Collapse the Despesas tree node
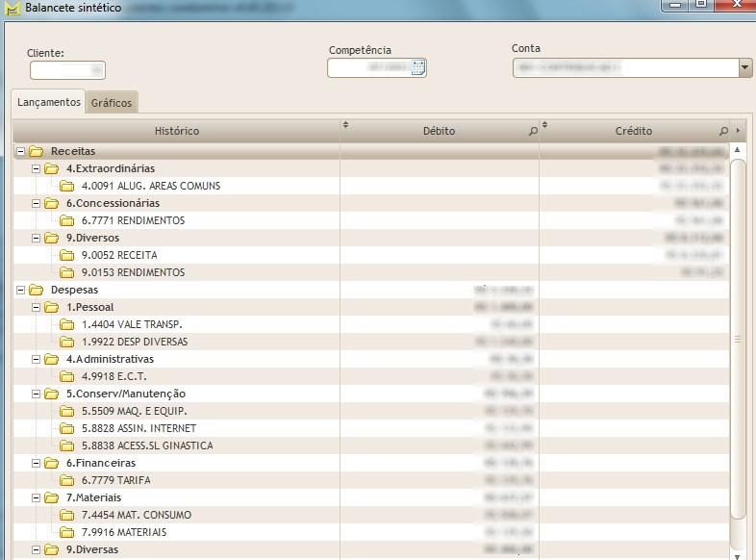Viewport: 756px width, 560px height. 21,290
